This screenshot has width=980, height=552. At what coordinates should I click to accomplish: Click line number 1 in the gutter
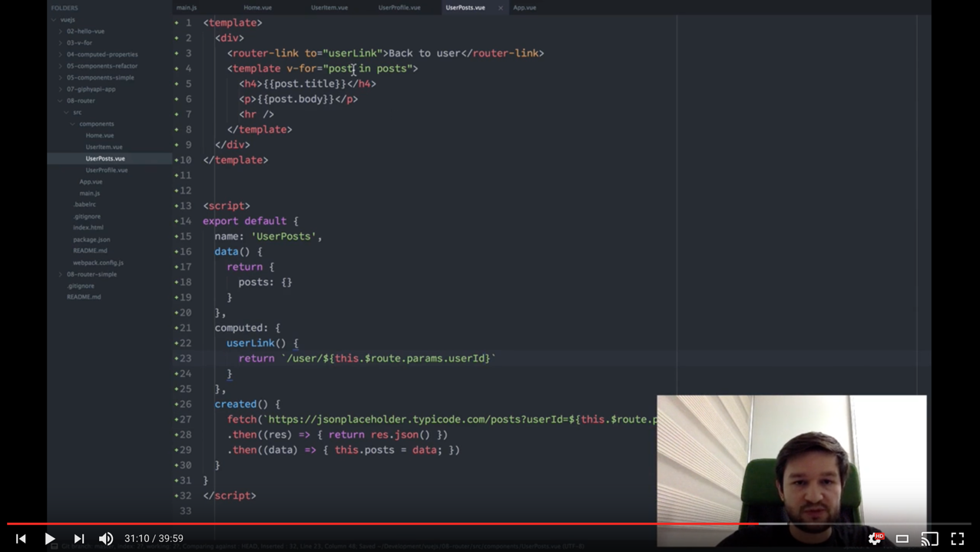(188, 22)
